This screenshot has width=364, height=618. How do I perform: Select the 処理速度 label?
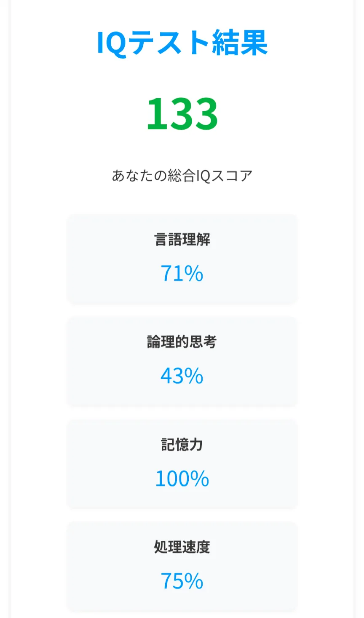coord(182,547)
